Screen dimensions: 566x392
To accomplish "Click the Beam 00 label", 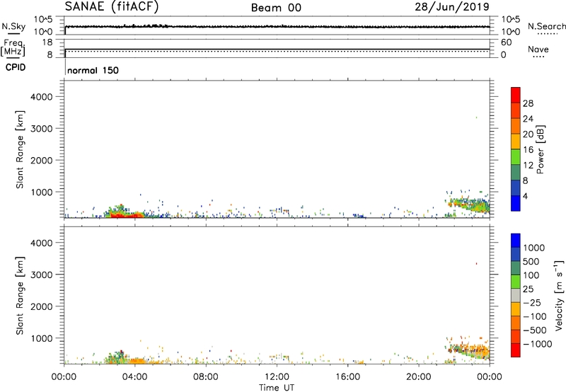I will tap(276, 8).
